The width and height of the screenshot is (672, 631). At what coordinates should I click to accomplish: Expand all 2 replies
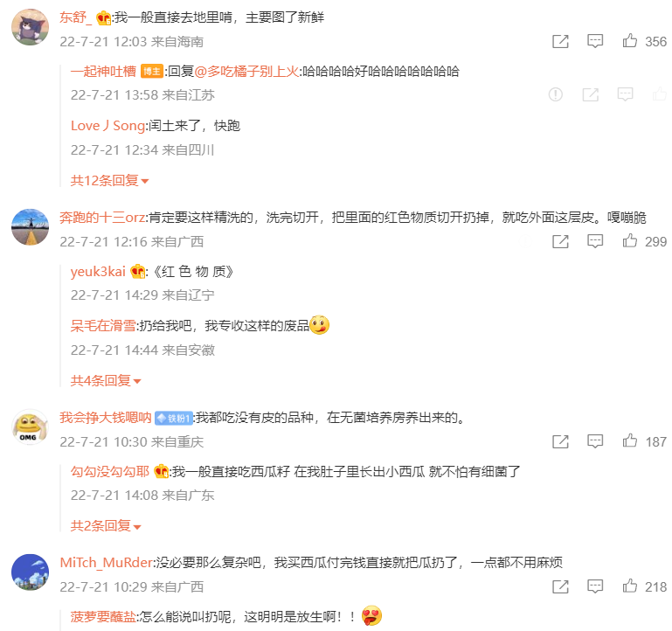[106, 525]
